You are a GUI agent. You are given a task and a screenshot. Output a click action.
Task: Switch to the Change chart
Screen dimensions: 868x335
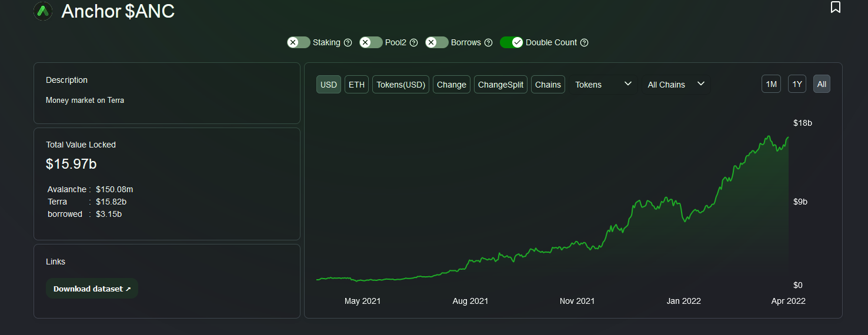[452, 85]
